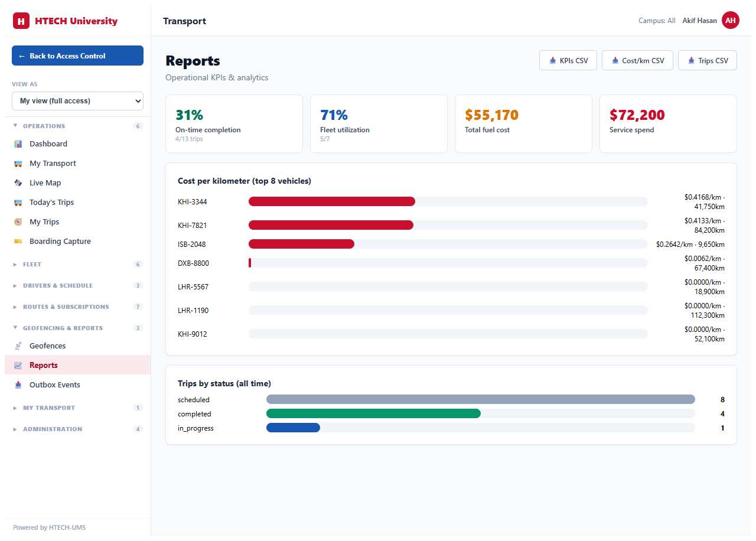Click the HTECH University logo icon
Viewport: 756px width, 541px height.
[21, 21]
